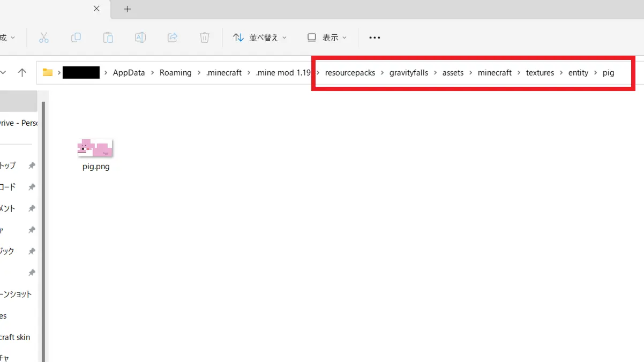Navigate to gravityfalls folder in breadcrumb
Screen dimensions: 644x362
click(x=409, y=73)
